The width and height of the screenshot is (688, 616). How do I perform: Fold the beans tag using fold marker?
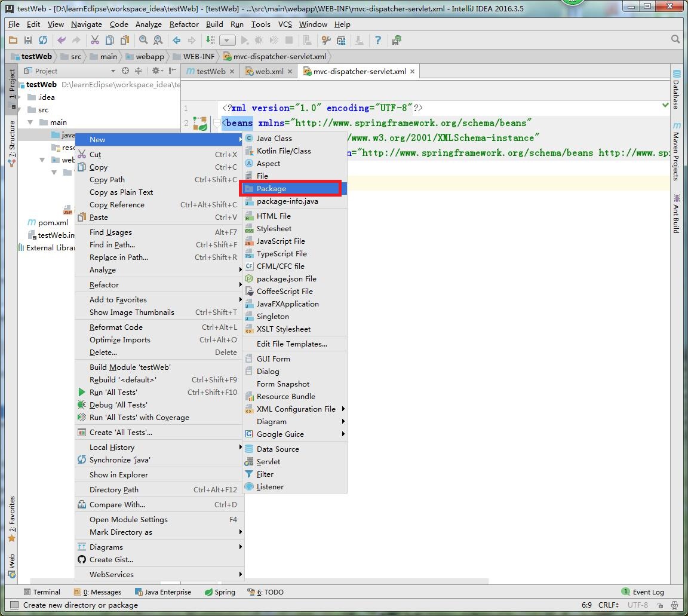pyautogui.click(x=217, y=123)
